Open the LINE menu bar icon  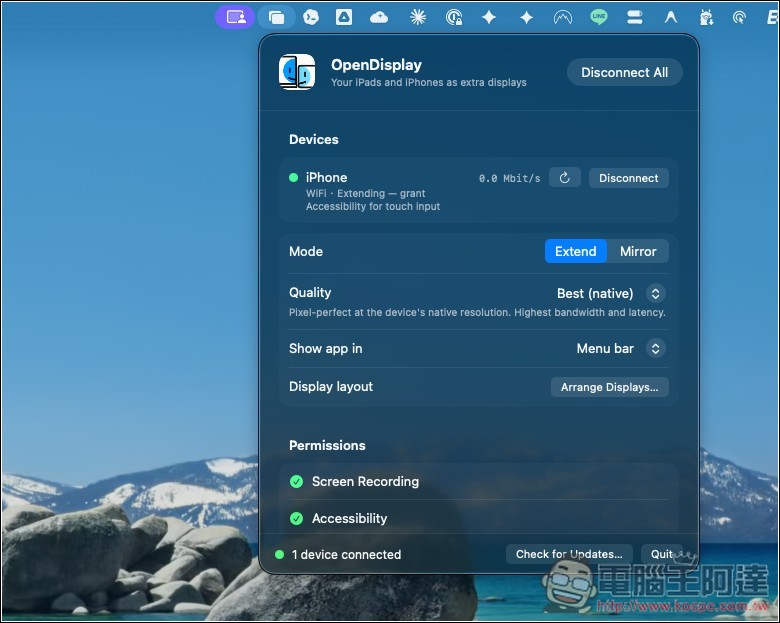(599, 17)
